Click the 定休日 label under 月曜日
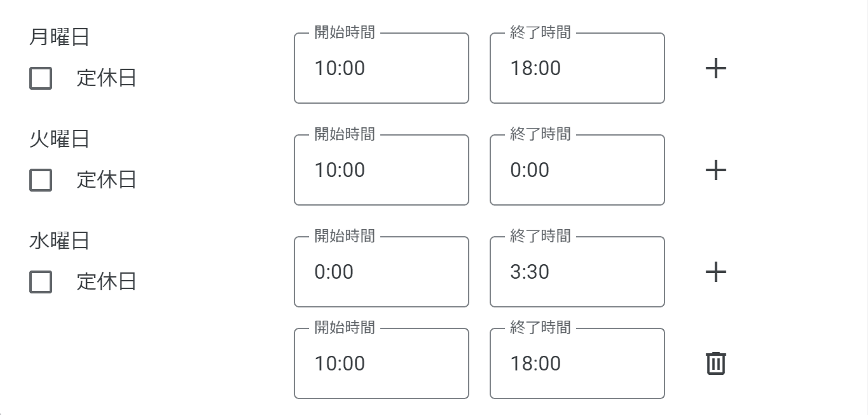The width and height of the screenshot is (868, 415). 106,78
